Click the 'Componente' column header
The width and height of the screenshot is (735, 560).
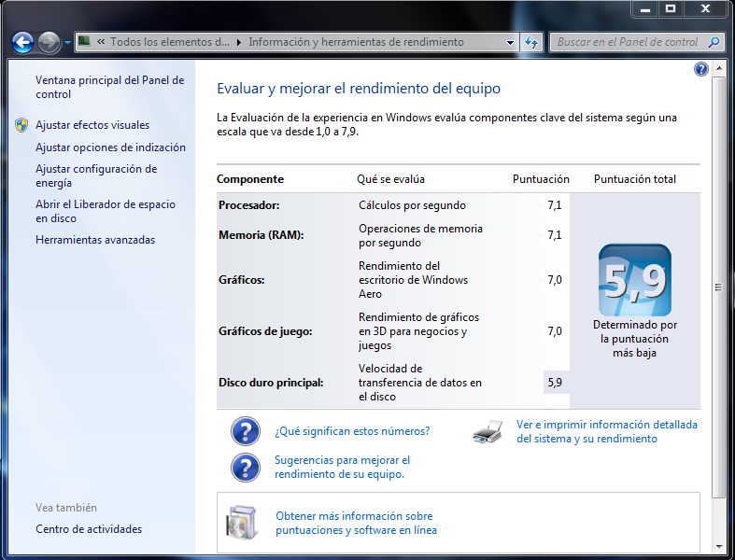click(x=250, y=179)
